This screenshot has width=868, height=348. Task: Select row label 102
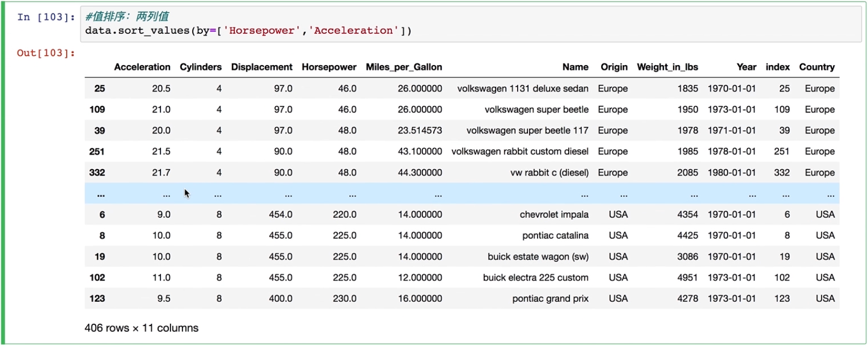tap(97, 278)
